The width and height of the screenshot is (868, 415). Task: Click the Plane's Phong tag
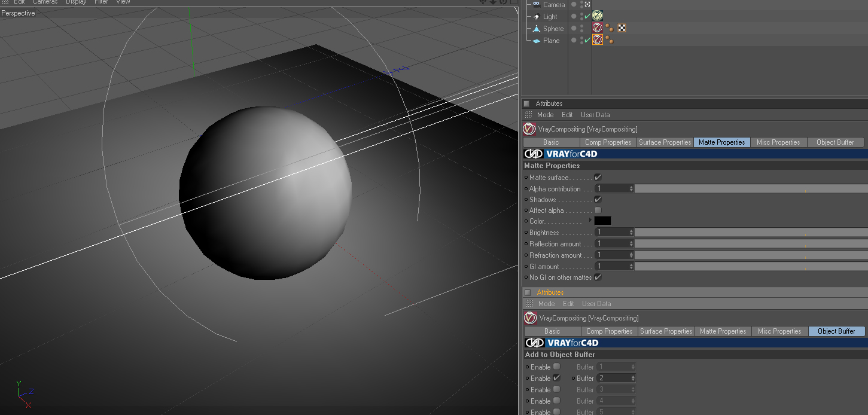[609, 40]
